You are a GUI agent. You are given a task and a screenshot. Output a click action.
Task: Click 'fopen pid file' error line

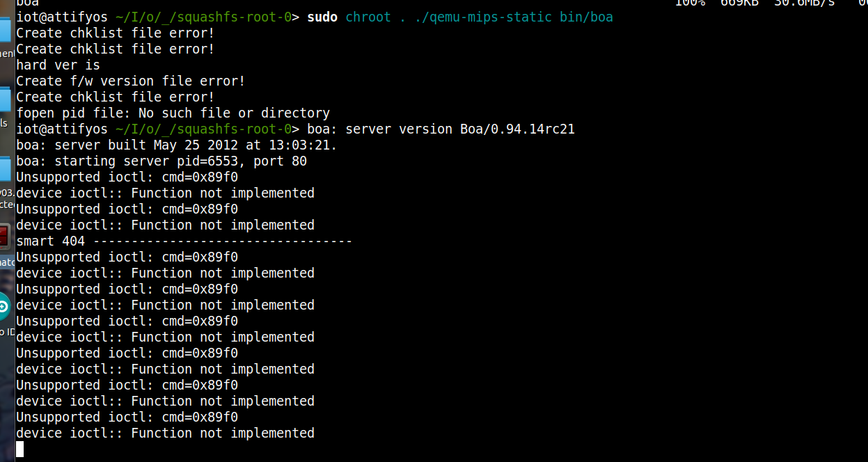pos(173,113)
